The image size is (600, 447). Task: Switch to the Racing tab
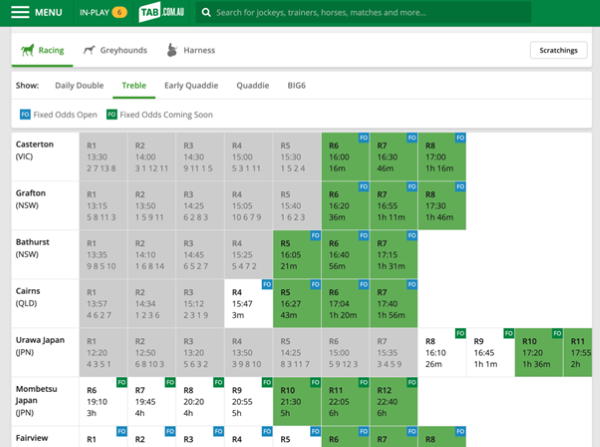[42, 50]
